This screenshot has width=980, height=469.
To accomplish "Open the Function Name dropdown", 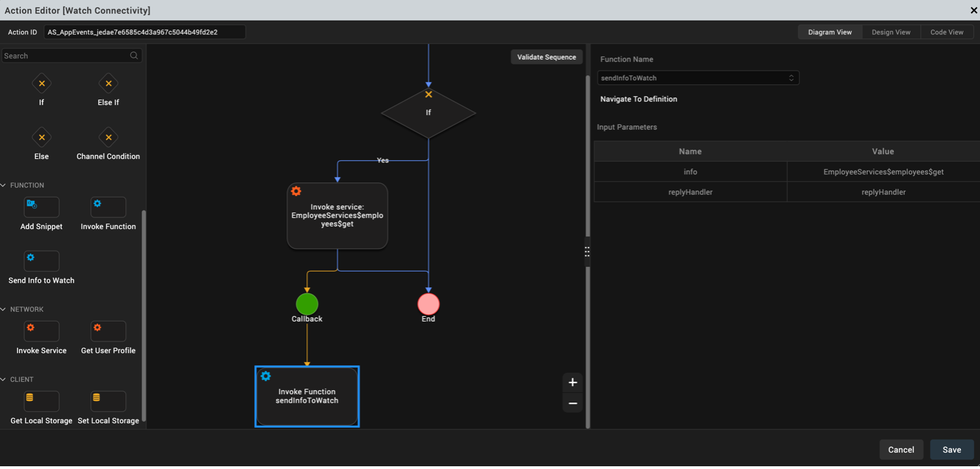I will tap(698, 78).
